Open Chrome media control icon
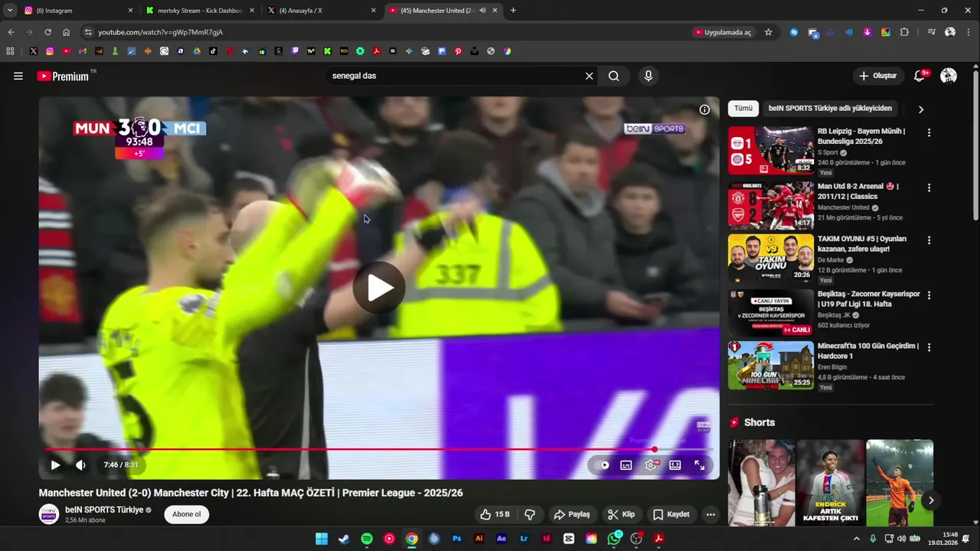This screenshot has width=980, height=551. (931, 32)
